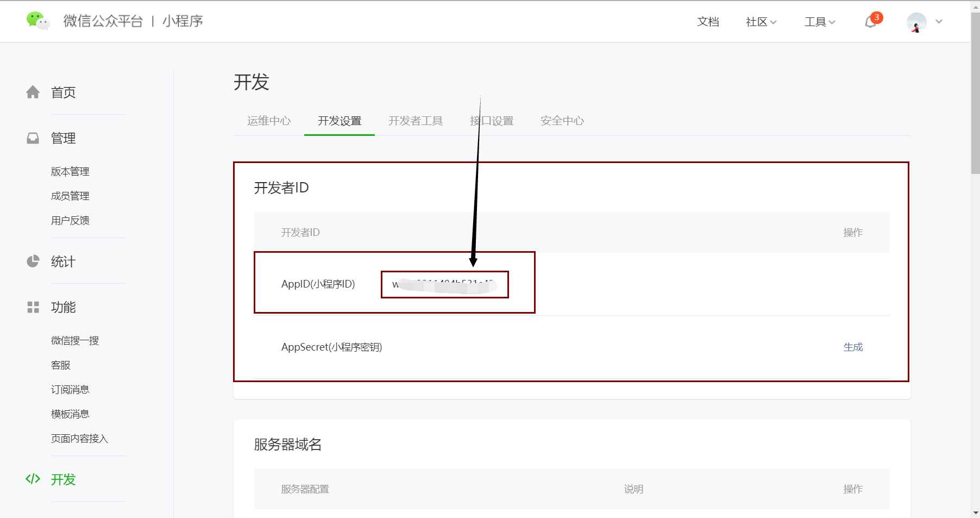Open the 接口设置 tab
This screenshot has height=518, width=980.
pyautogui.click(x=492, y=121)
